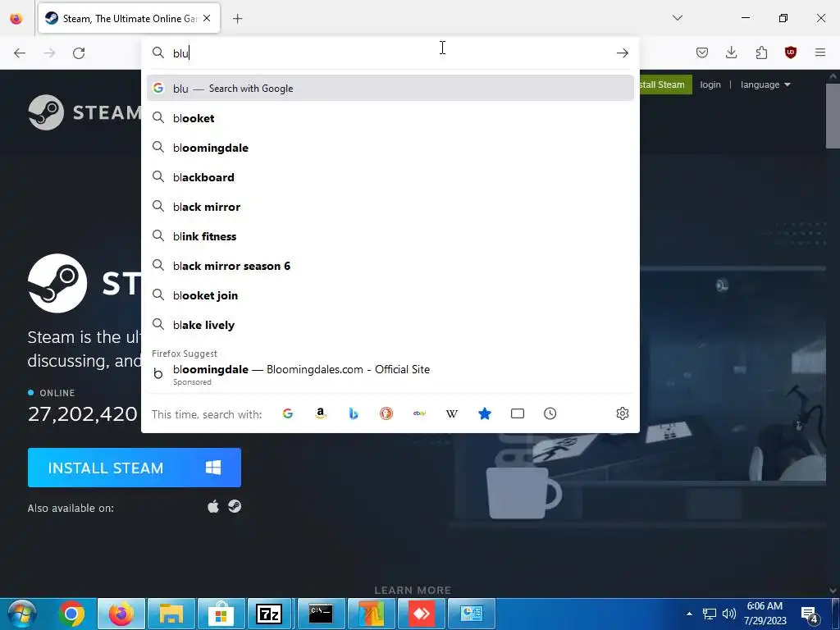Open the Firefox hamburger menu

pyautogui.click(x=820, y=52)
